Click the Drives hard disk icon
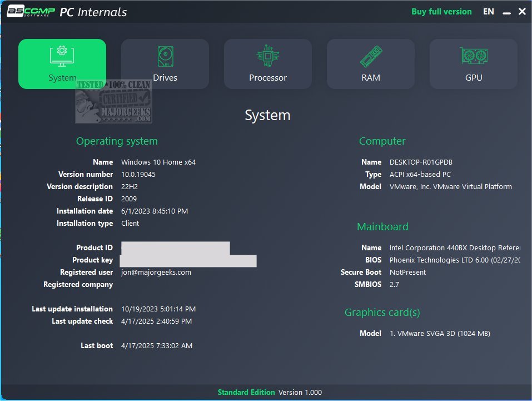The height and width of the screenshot is (401, 532). click(x=165, y=55)
